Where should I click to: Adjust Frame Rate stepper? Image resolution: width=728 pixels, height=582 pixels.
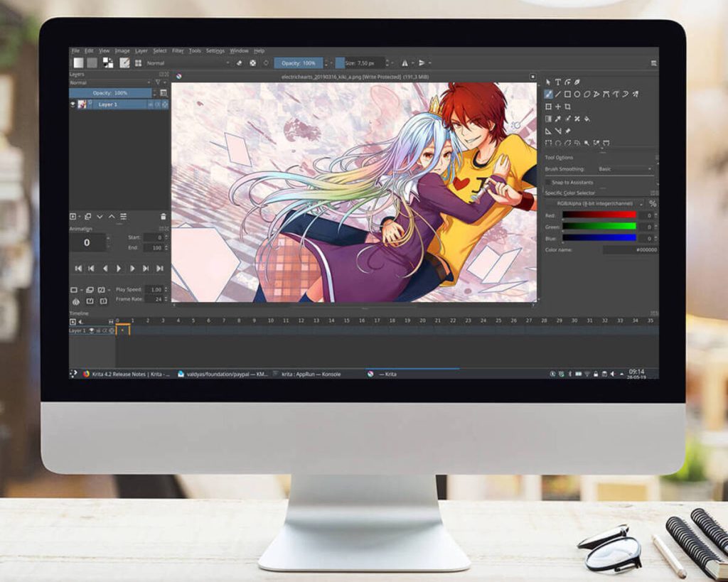166,299
